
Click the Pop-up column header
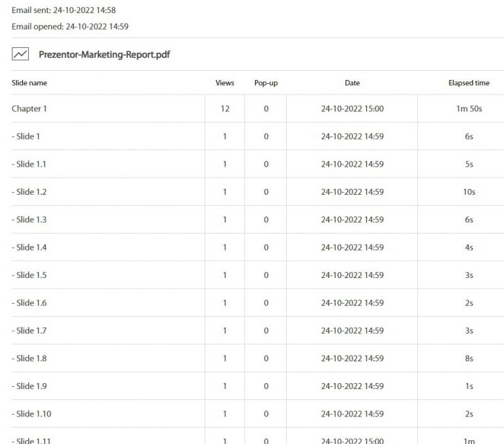(x=266, y=83)
